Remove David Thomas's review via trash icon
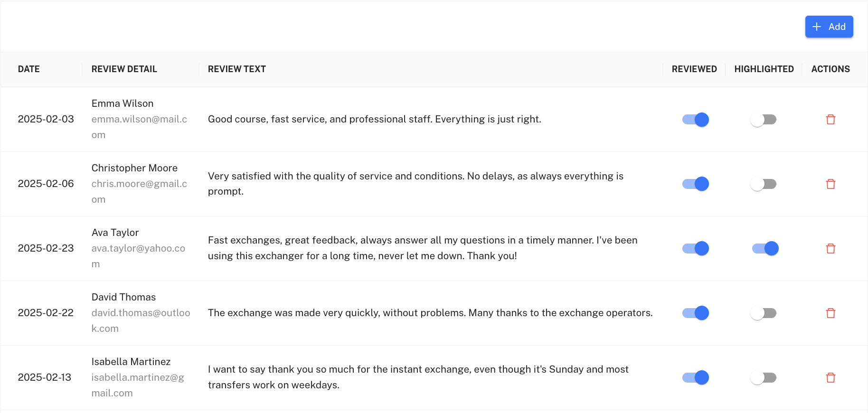 pos(830,313)
